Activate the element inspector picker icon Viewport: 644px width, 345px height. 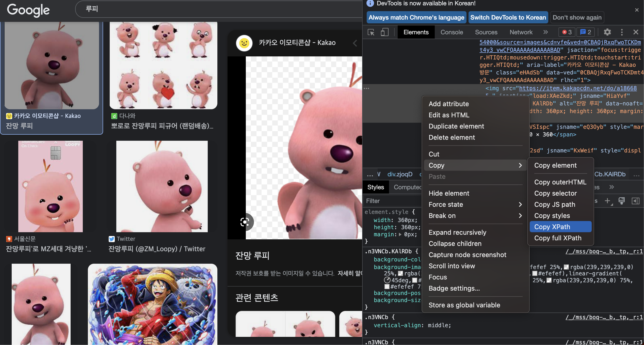(x=371, y=32)
